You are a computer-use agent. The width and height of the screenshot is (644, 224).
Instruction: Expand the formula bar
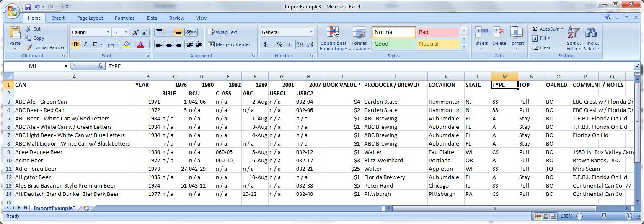pos(637,66)
